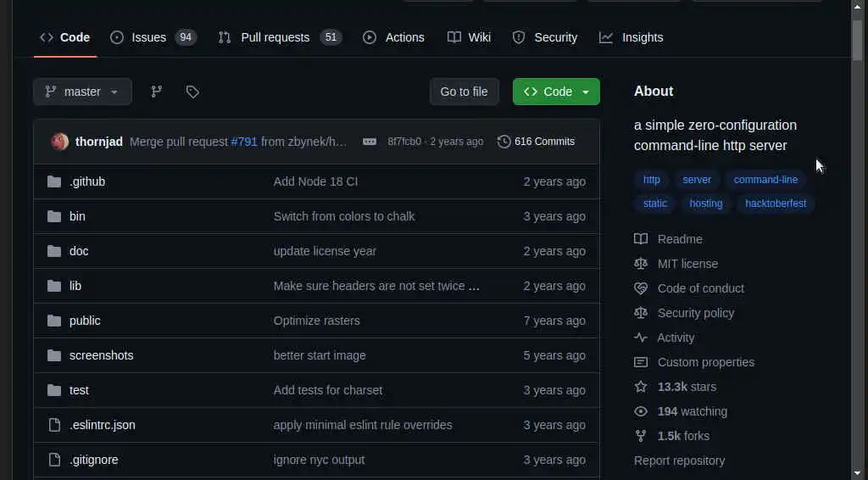This screenshot has width=868, height=480.
Task: Open the MIT license link
Action: click(687, 264)
